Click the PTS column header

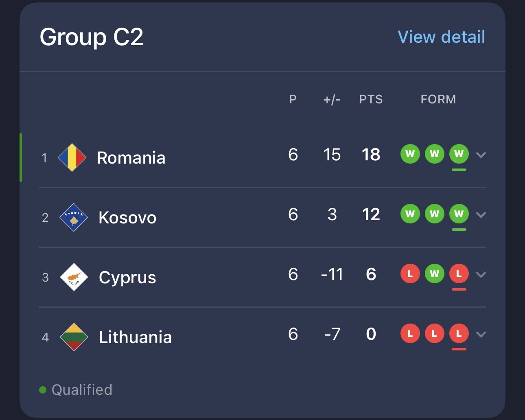click(x=371, y=99)
